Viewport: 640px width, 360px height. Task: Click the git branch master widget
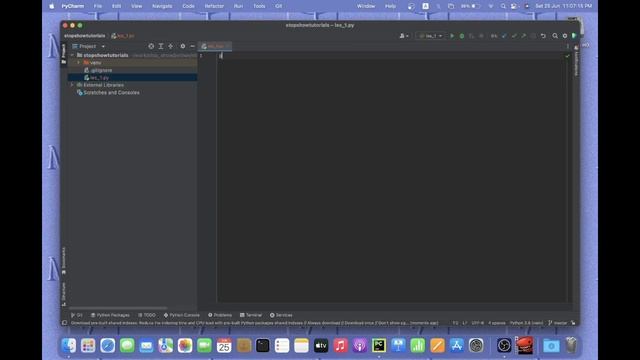tap(558, 323)
